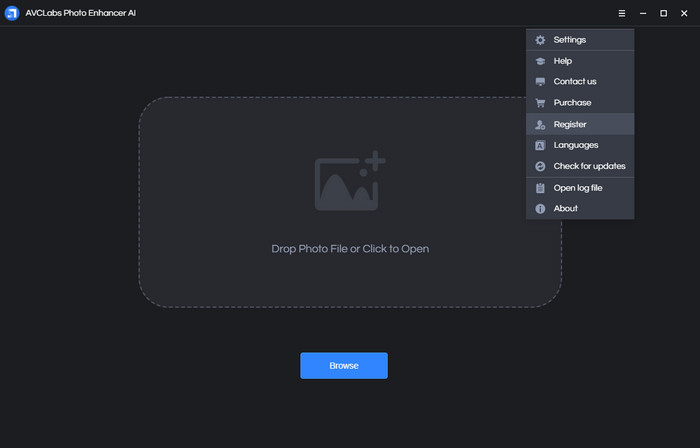The height and width of the screenshot is (448, 700).
Task: Click the Help graduation cap icon
Action: pos(540,61)
